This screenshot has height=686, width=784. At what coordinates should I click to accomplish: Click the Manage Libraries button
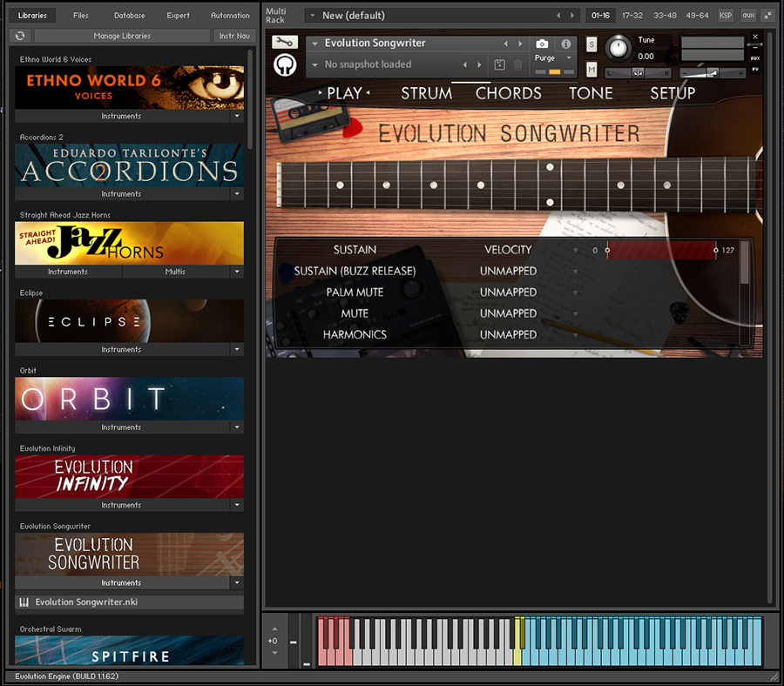122,36
